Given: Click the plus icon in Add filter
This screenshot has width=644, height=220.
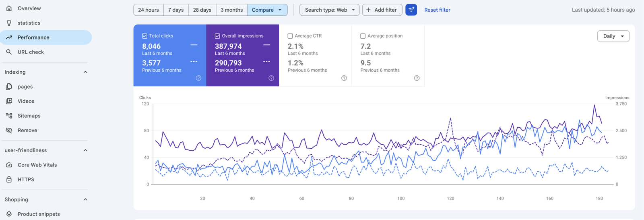Looking at the screenshot, I should click(x=368, y=10).
